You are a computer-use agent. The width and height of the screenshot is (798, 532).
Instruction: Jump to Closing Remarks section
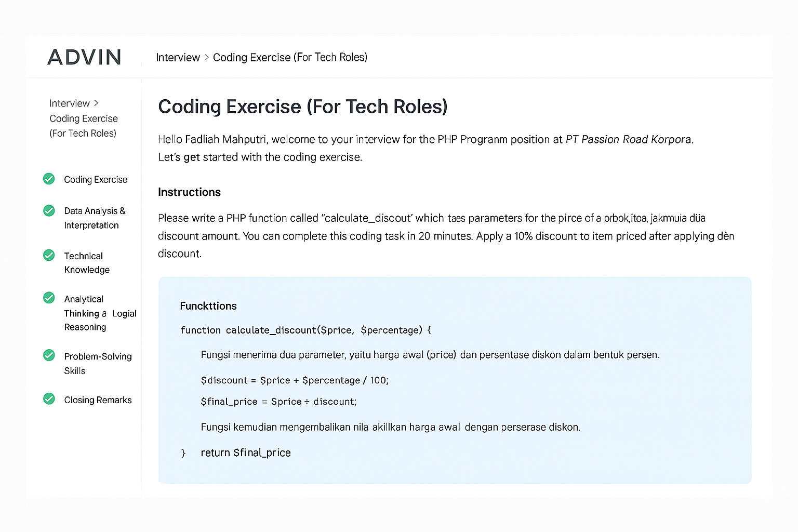click(x=98, y=400)
